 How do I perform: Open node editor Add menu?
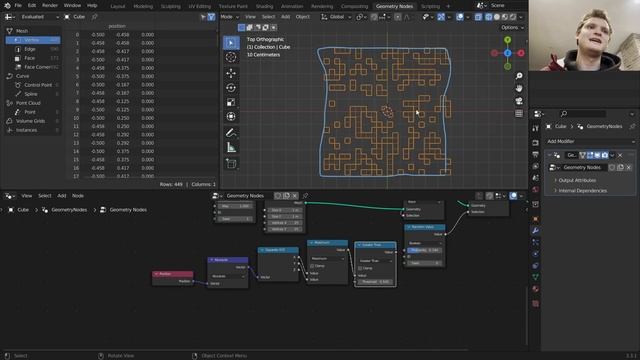pyautogui.click(x=62, y=196)
